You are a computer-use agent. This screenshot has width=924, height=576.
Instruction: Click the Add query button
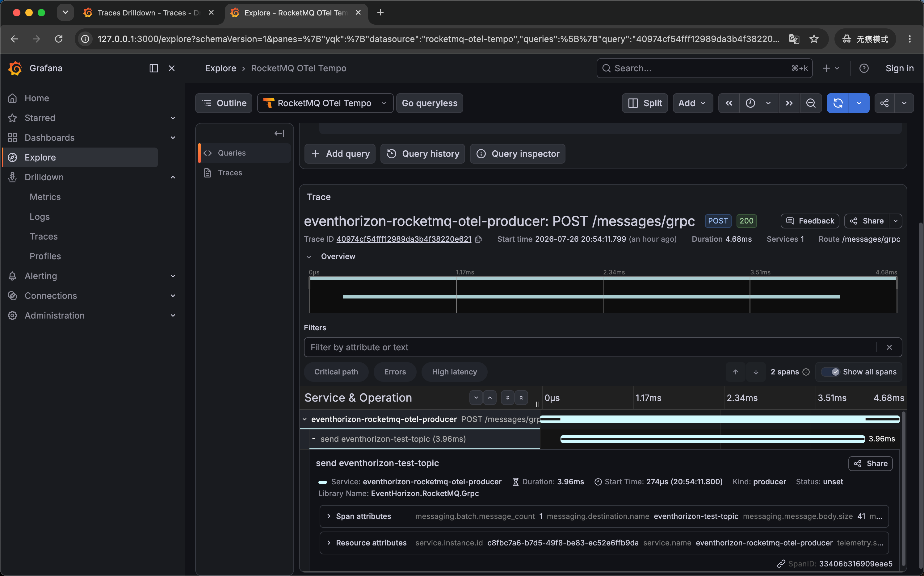(340, 154)
